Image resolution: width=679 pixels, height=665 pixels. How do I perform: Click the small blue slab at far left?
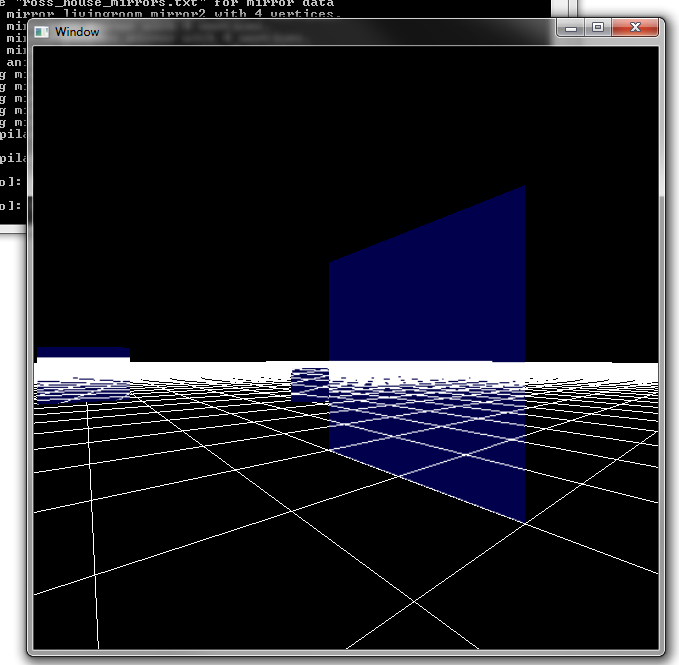coord(83,353)
